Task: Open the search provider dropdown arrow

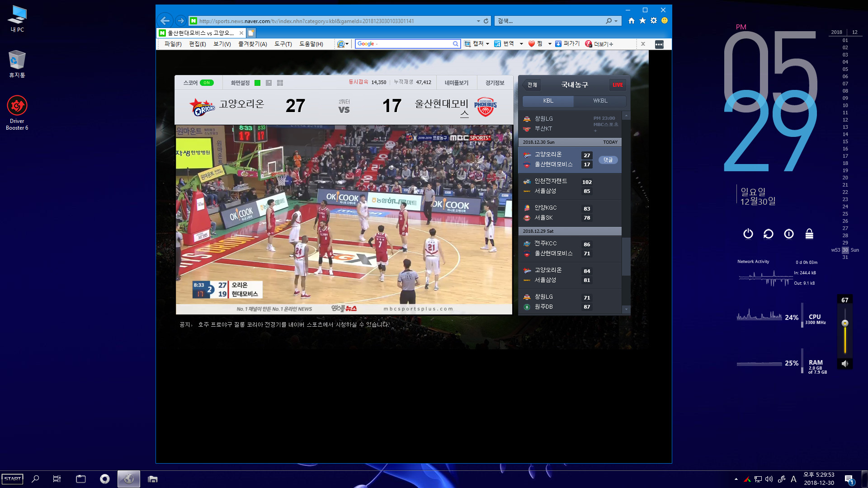Action: tap(616, 21)
